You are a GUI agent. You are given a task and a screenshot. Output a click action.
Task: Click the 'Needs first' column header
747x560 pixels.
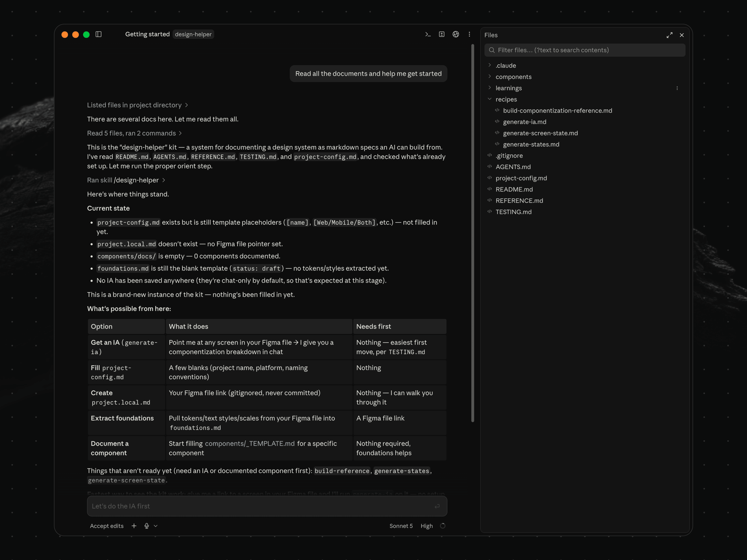399,326
